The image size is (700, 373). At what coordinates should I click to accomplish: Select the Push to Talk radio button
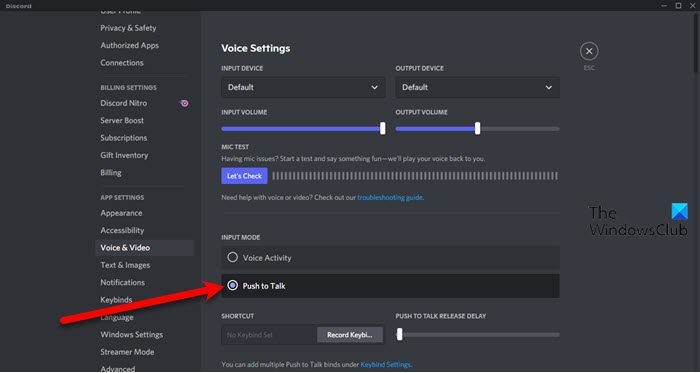point(233,286)
